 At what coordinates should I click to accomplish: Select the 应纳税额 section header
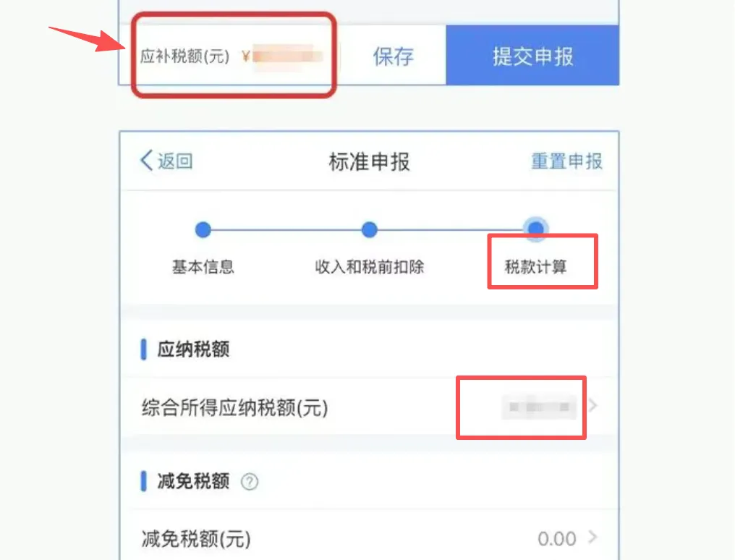[x=193, y=349]
